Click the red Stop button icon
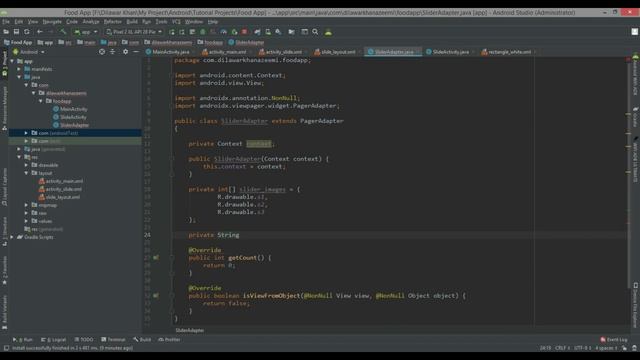Screen dimensions: 640x360 click(x=244, y=32)
